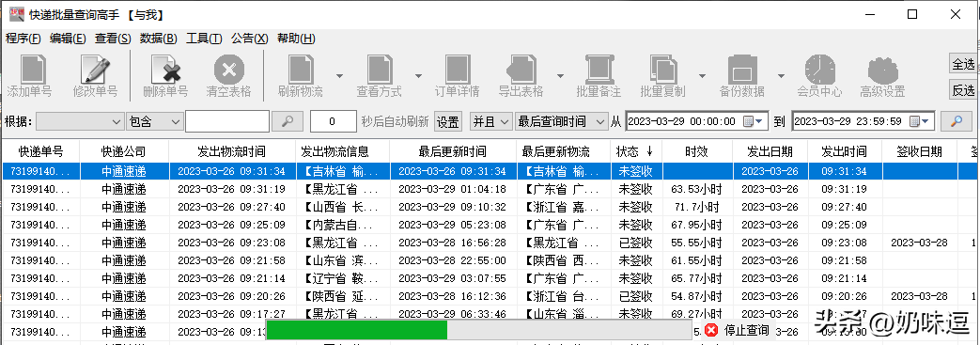Sort by the 时效 column header
This screenshot has height=345, width=980.
point(697,151)
